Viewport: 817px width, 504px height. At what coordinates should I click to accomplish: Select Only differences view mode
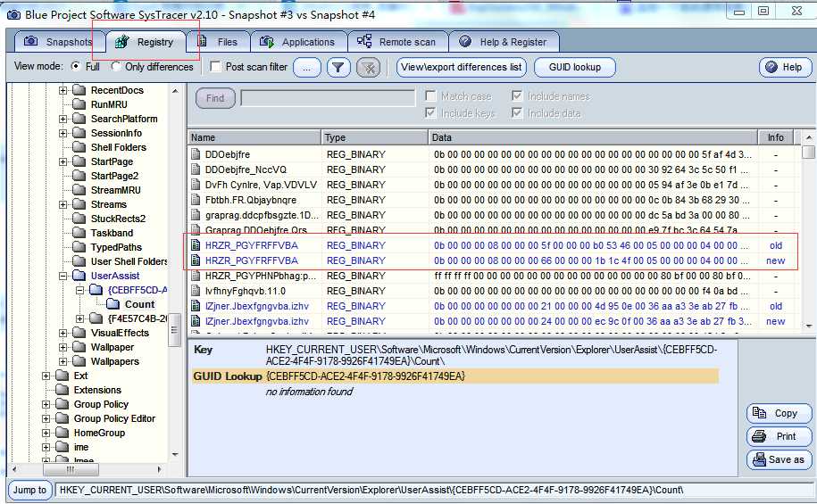point(116,66)
